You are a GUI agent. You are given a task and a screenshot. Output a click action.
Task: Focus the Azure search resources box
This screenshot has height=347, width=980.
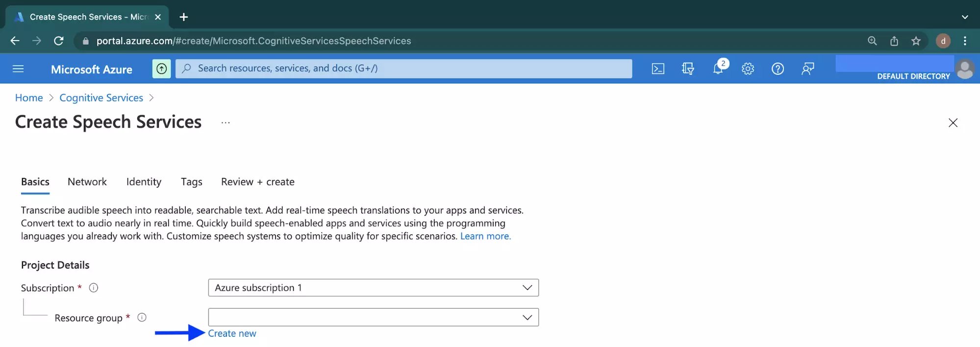404,69
